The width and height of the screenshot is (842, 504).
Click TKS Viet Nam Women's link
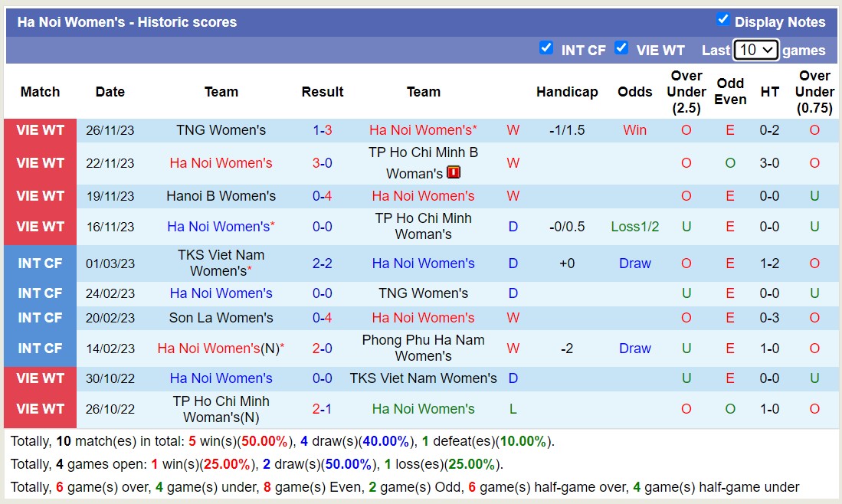[x=424, y=378]
